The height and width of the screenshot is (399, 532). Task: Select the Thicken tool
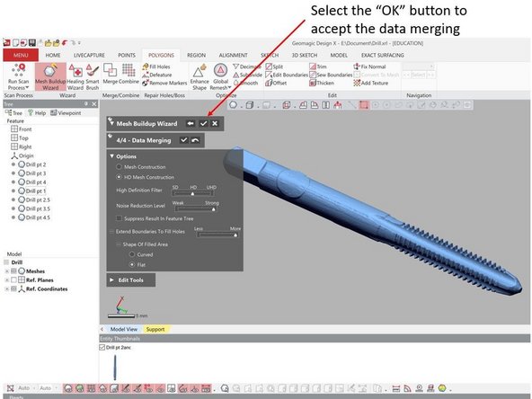coord(322,83)
